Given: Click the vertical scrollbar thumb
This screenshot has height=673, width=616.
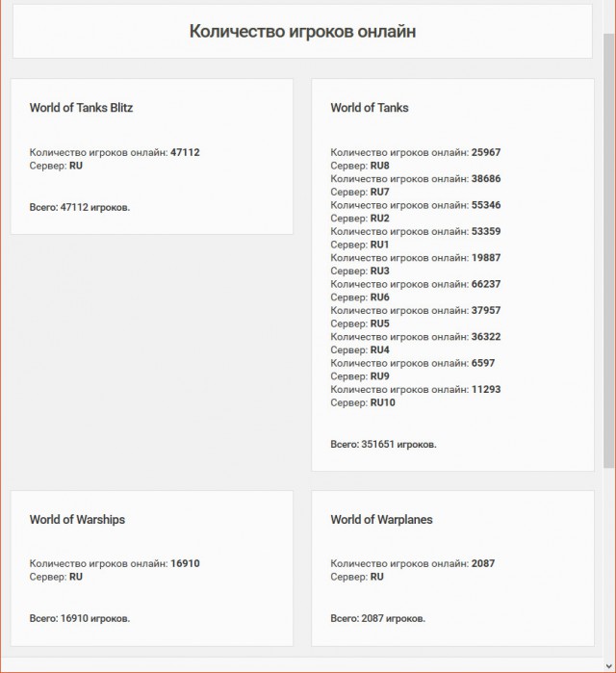Looking at the screenshot, I should [x=609, y=250].
